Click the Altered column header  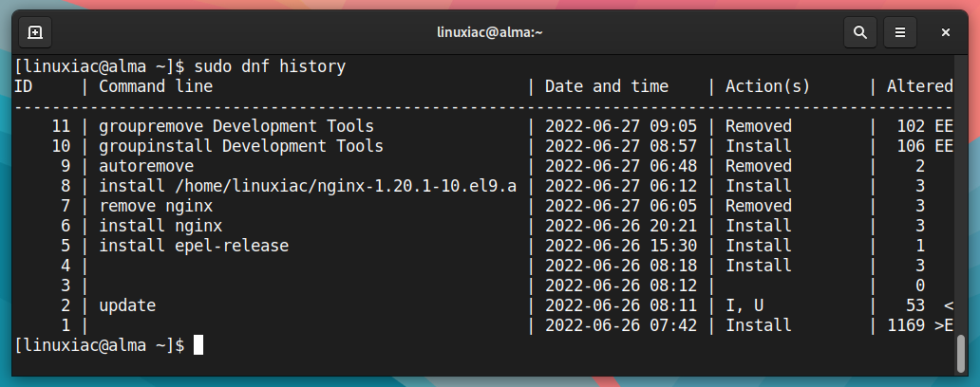tap(919, 86)
